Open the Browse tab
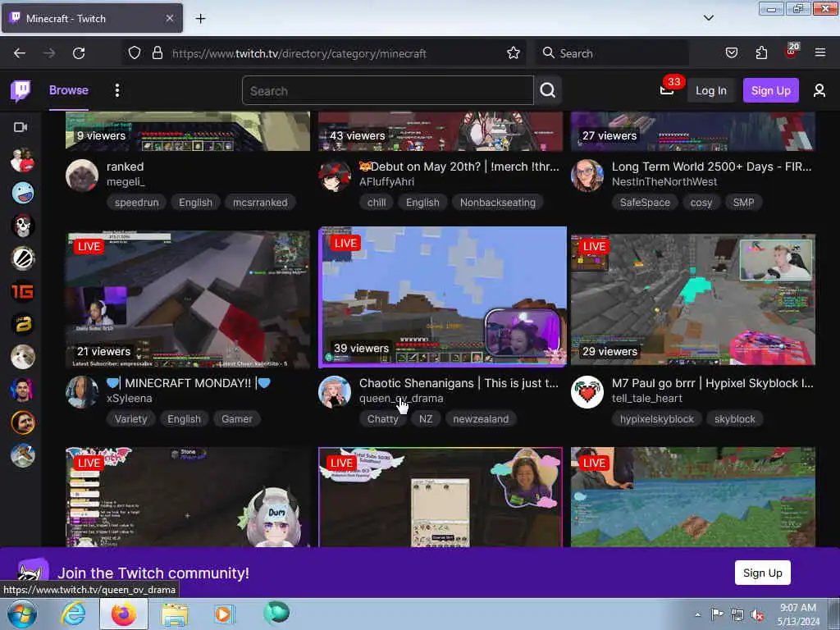Image resolution: width=840 pixels, height=630 pixels. coord(69,90)
